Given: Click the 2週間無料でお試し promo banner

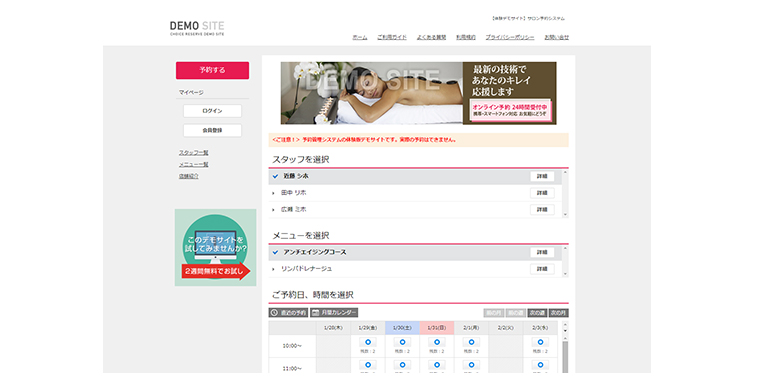Looking at the screenshot, I should [215, 248].
